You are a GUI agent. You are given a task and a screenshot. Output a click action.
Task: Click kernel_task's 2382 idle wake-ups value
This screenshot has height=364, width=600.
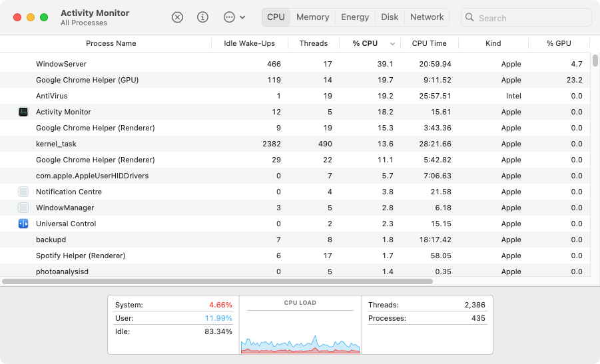(x=272, y=144)
